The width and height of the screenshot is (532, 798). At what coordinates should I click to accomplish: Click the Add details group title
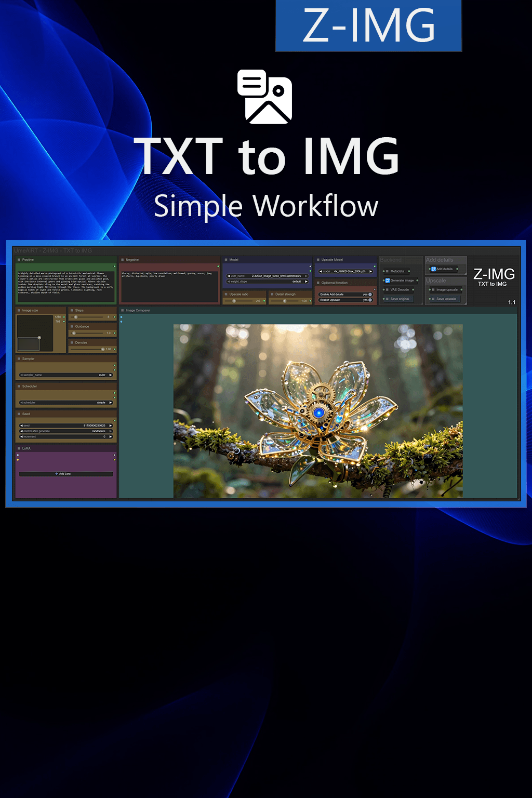pyautogui.click(x=440, y=260)
